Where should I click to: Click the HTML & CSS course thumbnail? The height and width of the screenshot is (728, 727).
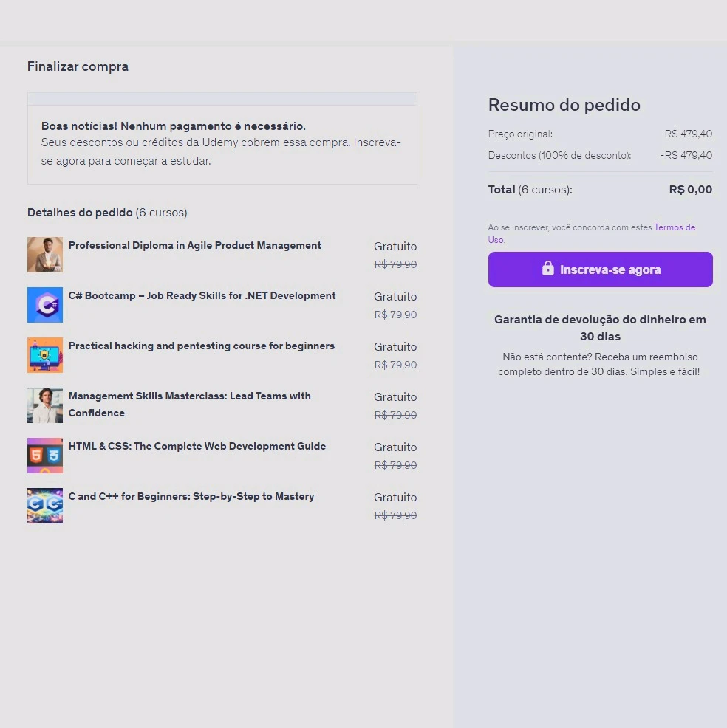[x=45, y=456]
